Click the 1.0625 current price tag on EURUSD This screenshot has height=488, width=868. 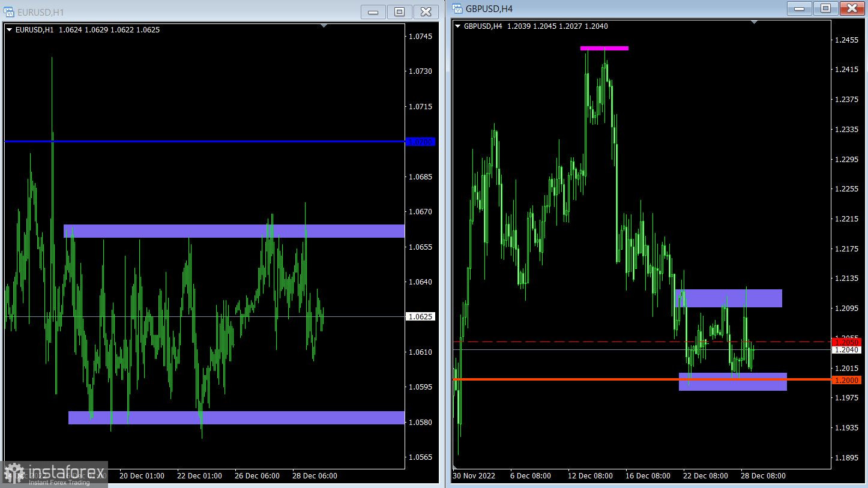[421, 316]
